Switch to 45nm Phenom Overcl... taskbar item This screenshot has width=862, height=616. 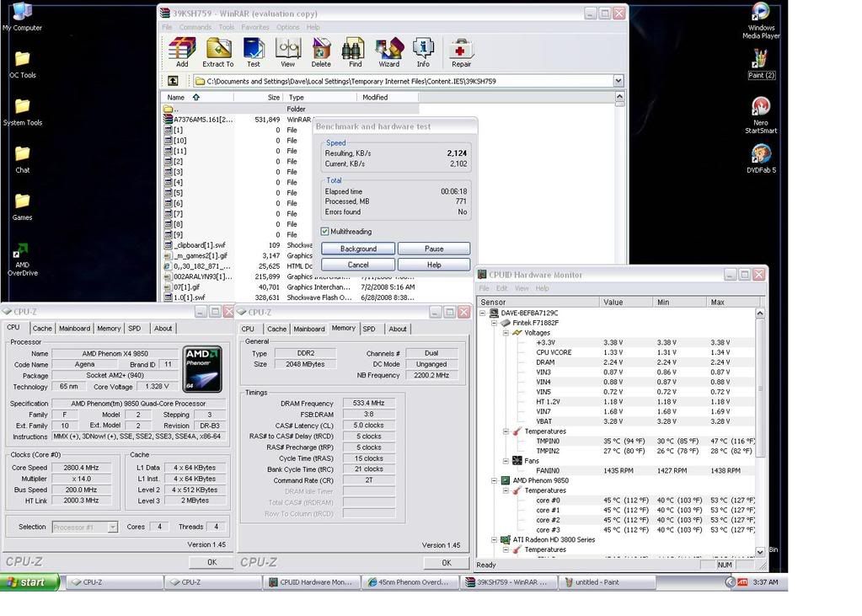[410, 582]
